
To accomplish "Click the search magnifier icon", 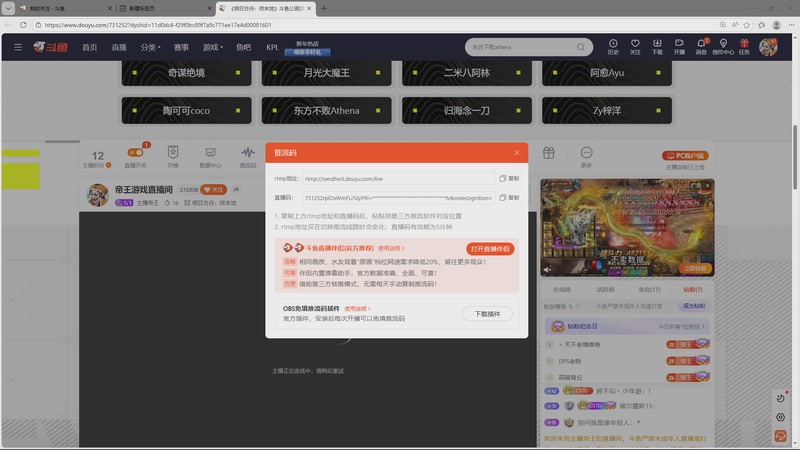I will [x=581, y=47].
